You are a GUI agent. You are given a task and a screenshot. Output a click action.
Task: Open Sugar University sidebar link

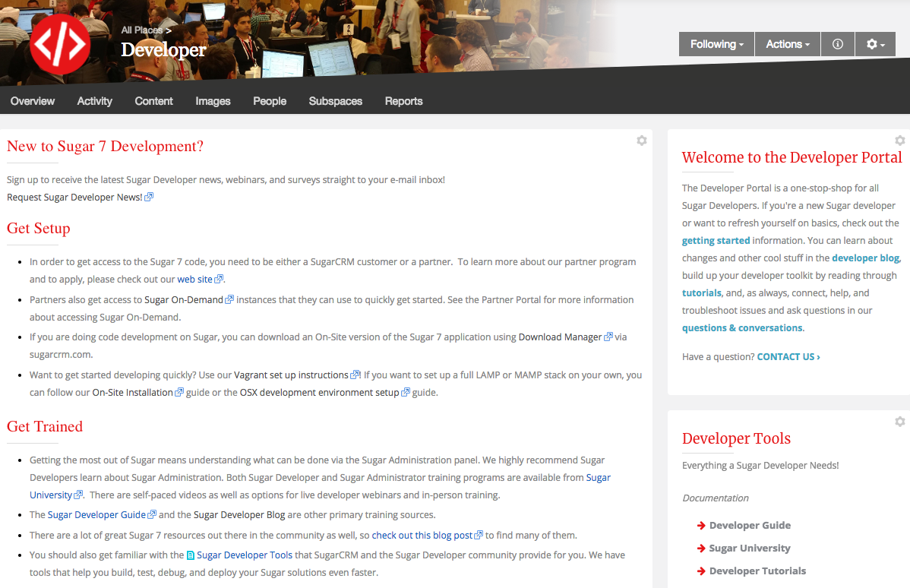(x=749, y=548)
